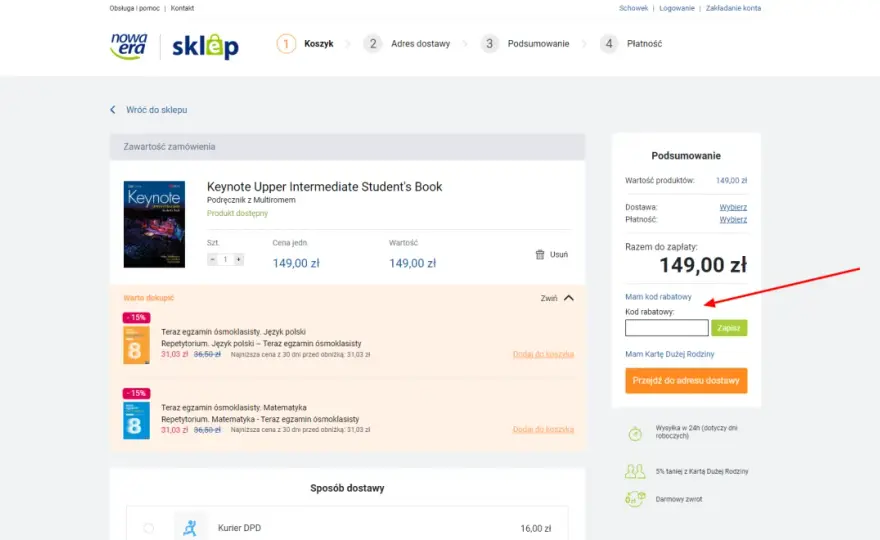
Task: Add Język polski book to cart
Action: (543, 354)
